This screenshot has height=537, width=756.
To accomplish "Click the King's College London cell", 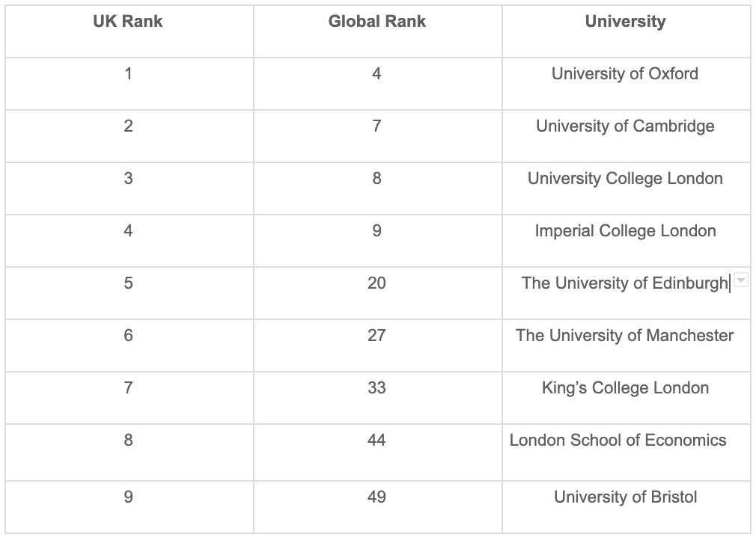I will [x=626, y=398].
